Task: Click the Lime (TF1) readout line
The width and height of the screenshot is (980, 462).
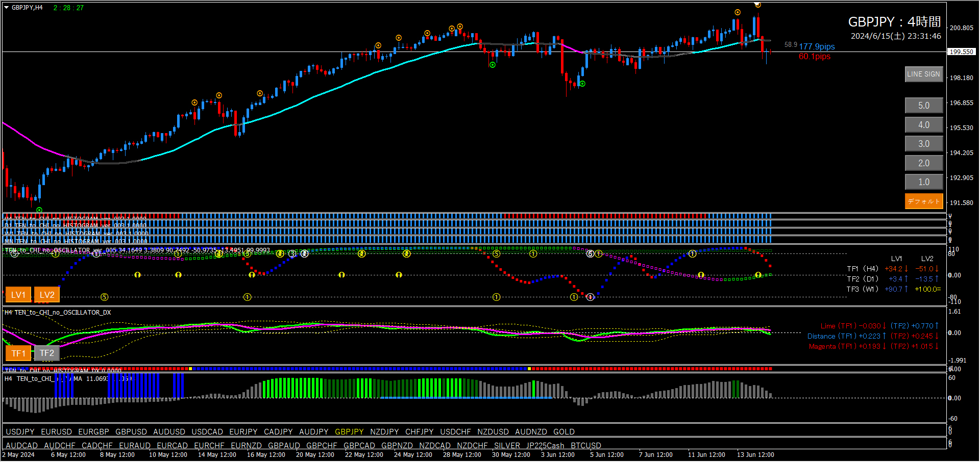Action: pos(880,326)
